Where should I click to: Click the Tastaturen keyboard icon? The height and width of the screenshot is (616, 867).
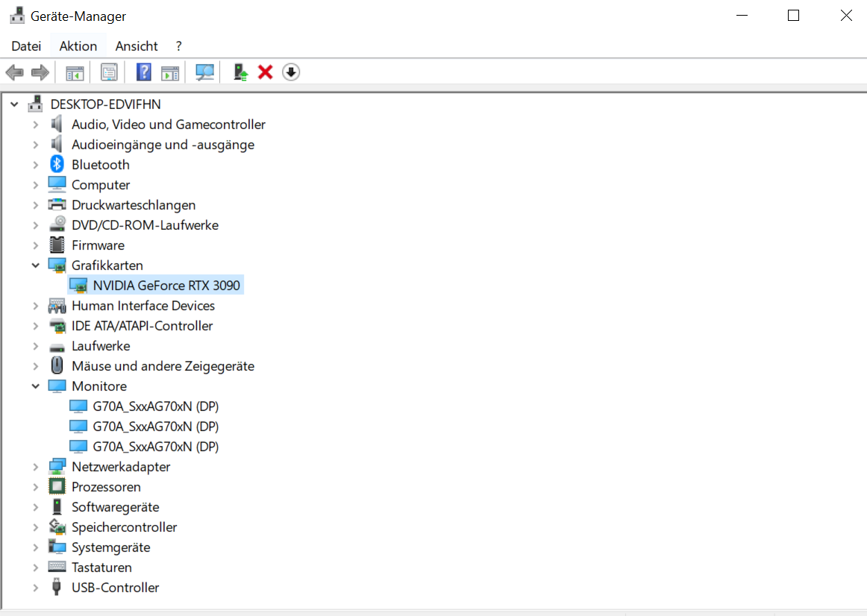coord(57,567)
